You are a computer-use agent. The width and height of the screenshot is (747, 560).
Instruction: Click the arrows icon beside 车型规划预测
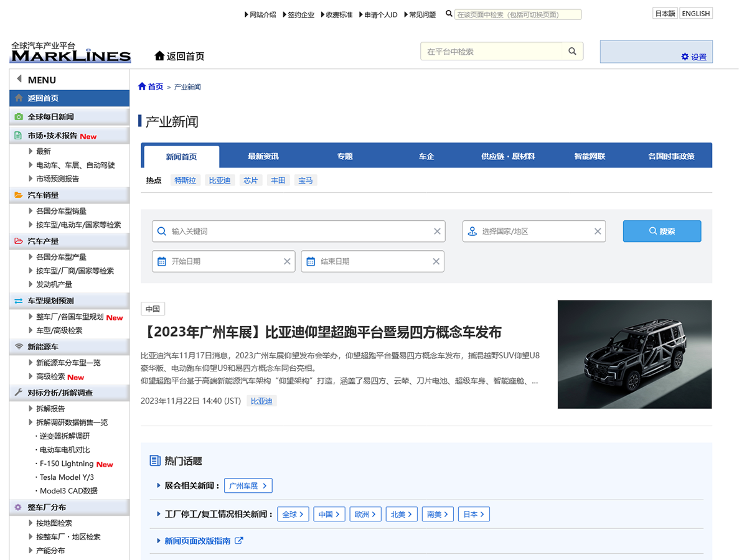[x=19, y=301]
